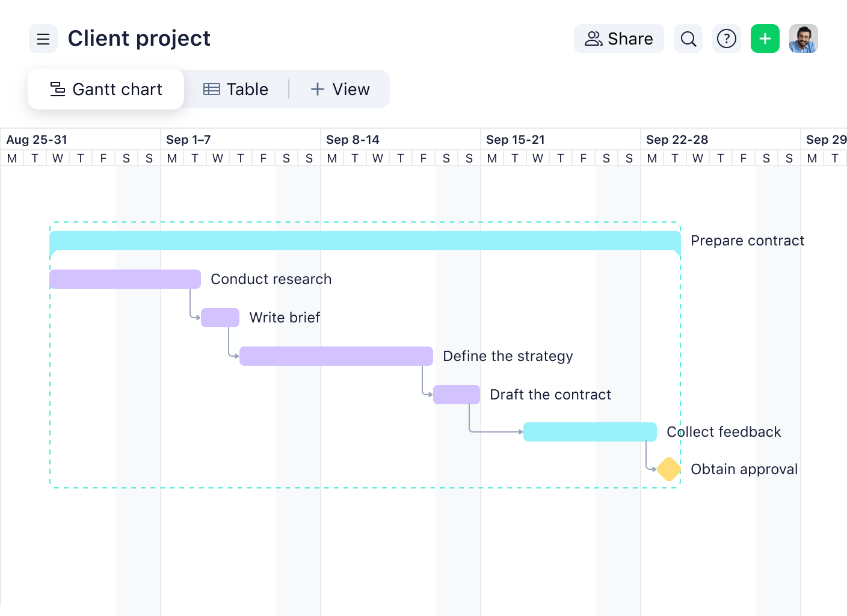Click the Share people icon
The width and height of the screenshot is (847, 616).
tap(593, 38)
